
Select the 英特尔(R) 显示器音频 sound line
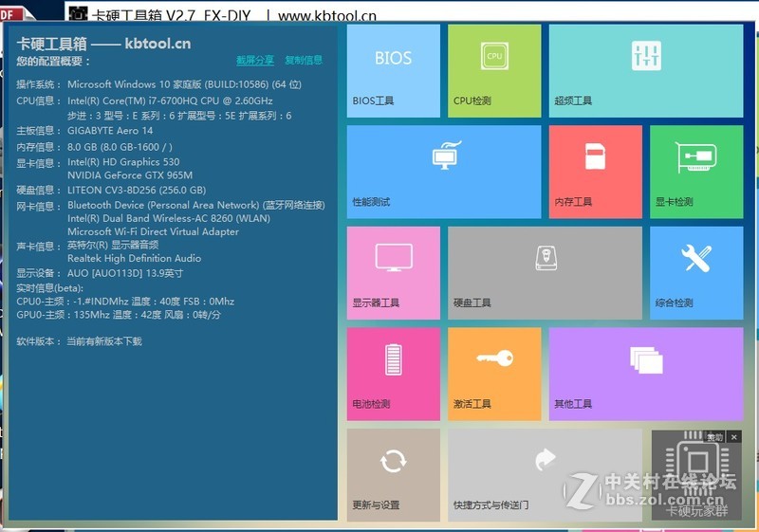click(113, 245)
